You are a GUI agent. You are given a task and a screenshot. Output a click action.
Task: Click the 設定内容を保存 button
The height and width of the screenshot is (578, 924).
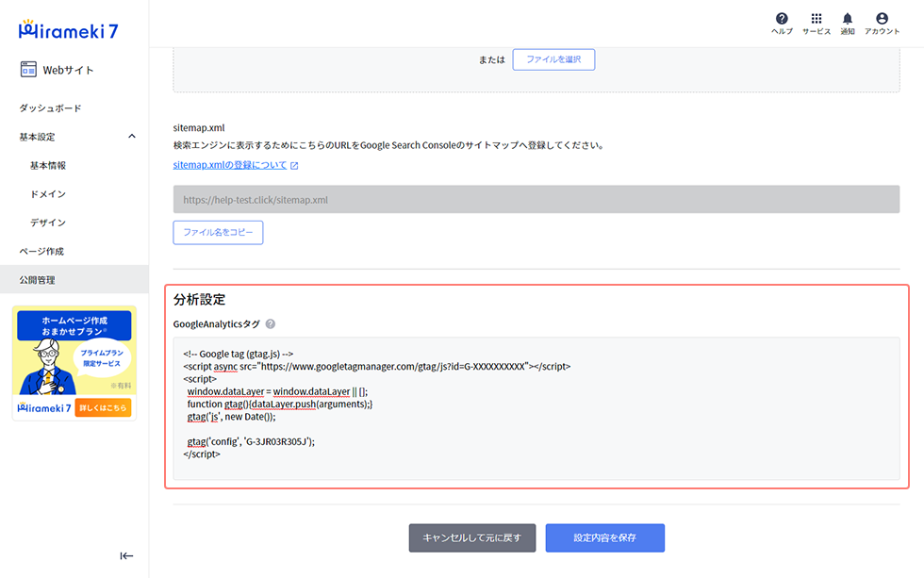coord(604,538)
